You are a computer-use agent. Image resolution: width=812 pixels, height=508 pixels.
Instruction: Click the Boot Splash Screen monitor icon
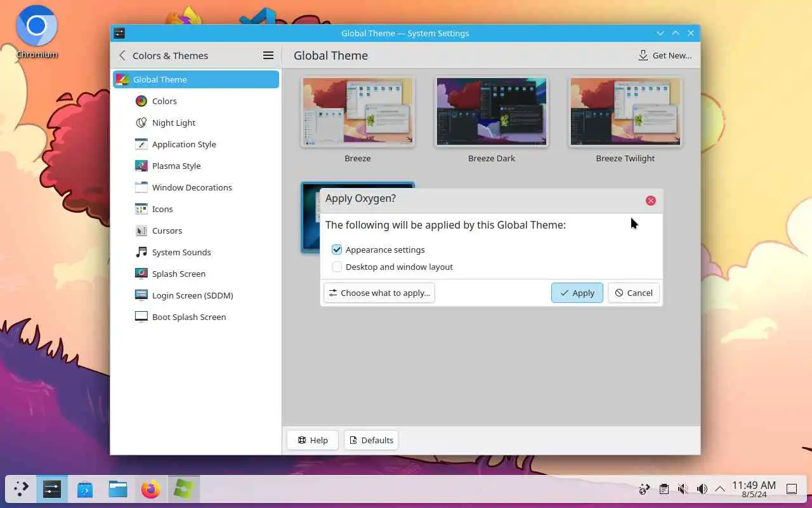click(x=141, y=317)
